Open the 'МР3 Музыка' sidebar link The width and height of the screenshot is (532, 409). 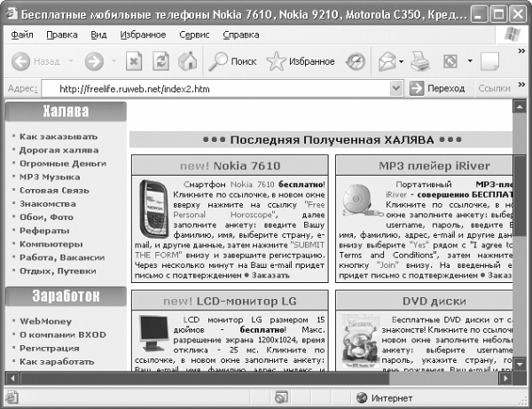tap(50, 177)
